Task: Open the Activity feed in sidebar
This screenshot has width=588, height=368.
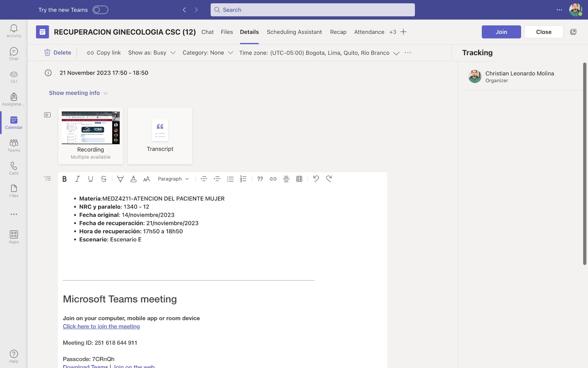Action: (14, 31)
